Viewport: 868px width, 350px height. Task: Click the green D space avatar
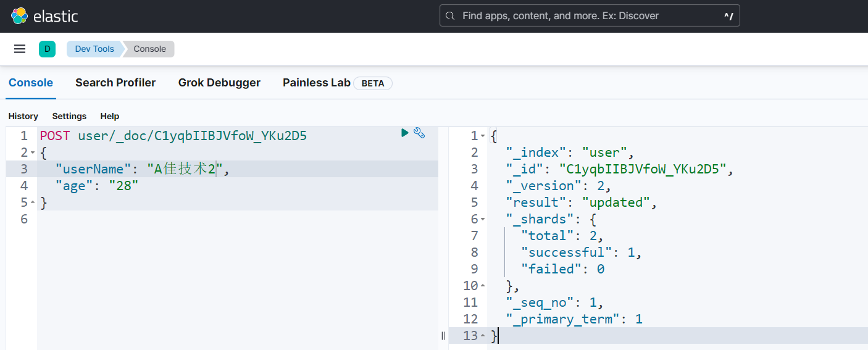47,49
